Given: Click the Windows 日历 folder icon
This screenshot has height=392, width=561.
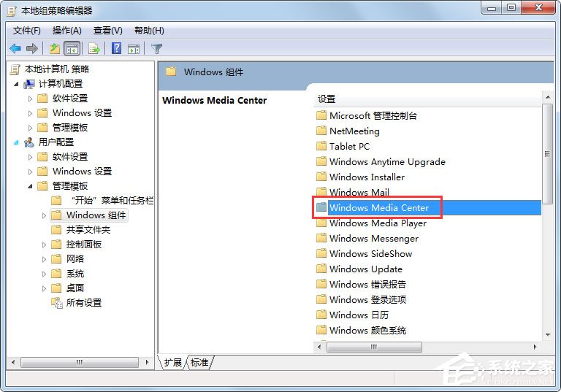Looking at the screenshot, I should coord(321,315).
